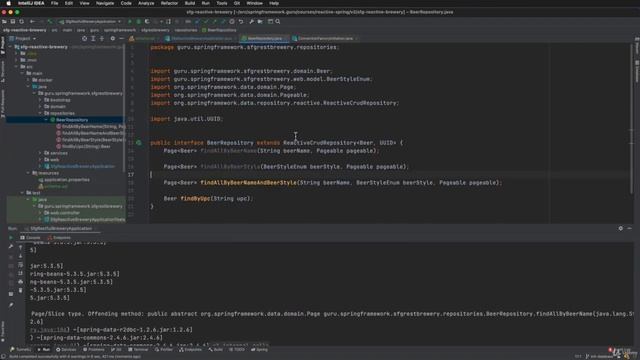Open the Project view dropdown
The width and height of the screenshot is (640, 360).
(23, 38)
